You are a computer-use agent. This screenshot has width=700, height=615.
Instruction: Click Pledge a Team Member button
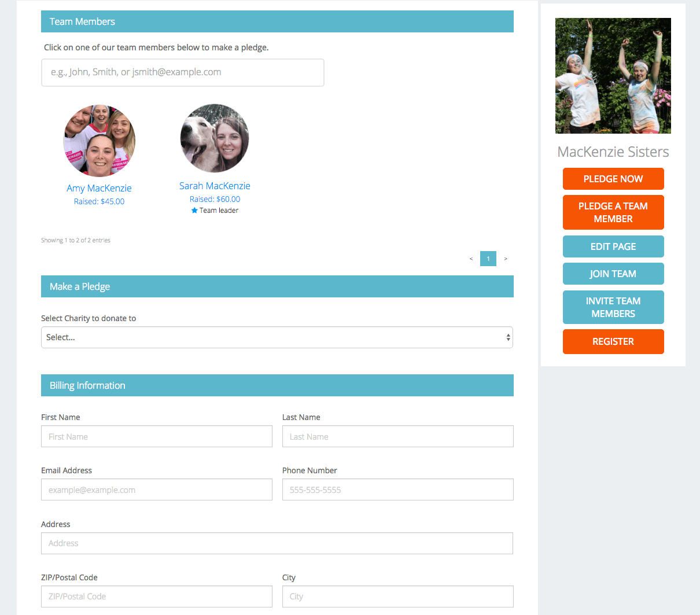pos(613,212)
